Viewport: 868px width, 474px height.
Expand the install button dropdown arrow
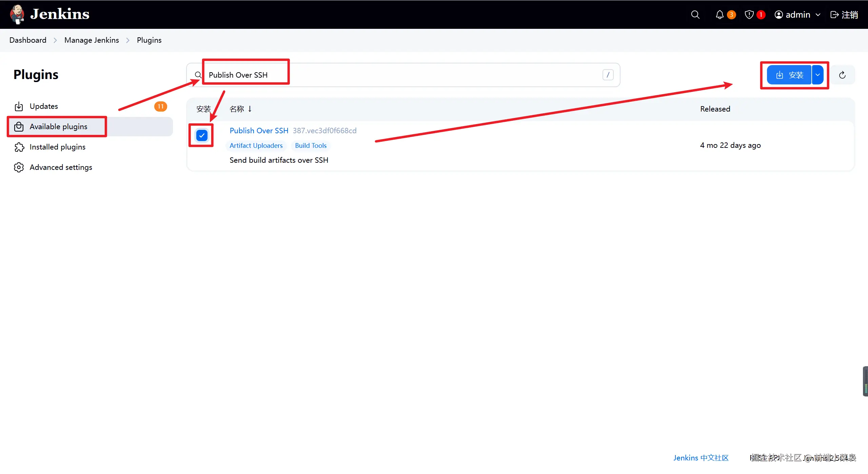(x=818, y=75)
